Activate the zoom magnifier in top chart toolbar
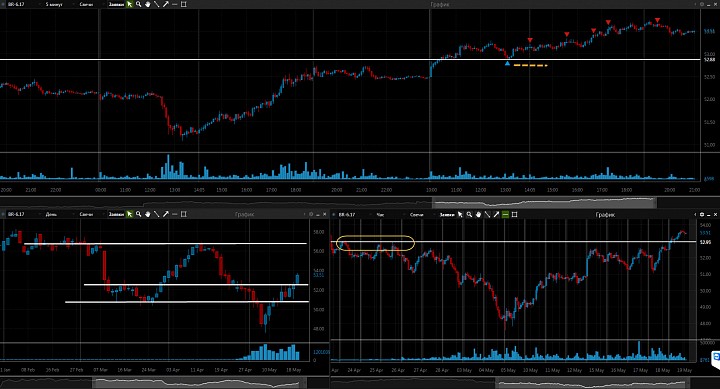The image size is (720, 389). click(139, 4)
